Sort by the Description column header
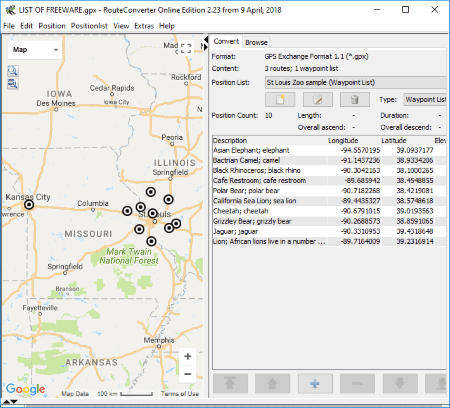Viewport: 450px width, 408px height. (269, 140)
